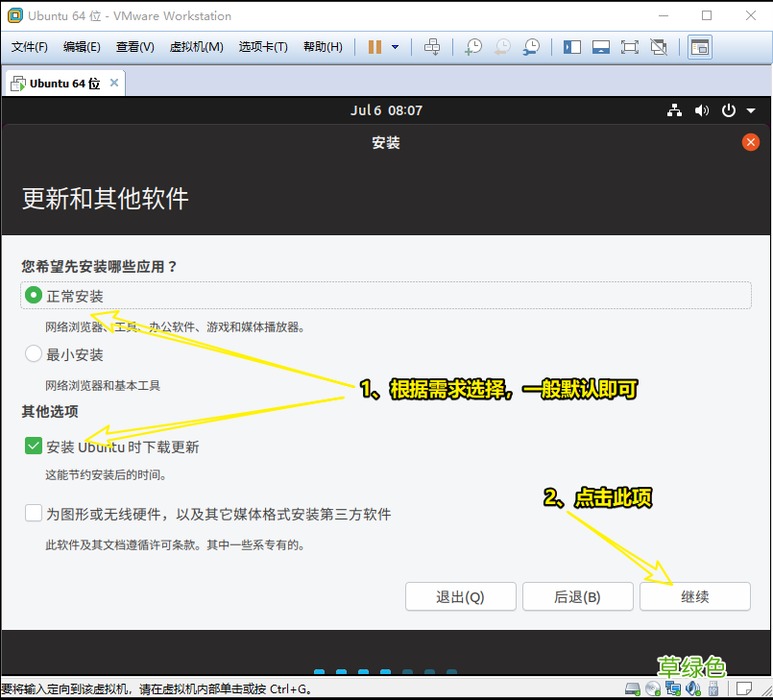
Task: Click the message log note icon in status bar
Action: 744,688
